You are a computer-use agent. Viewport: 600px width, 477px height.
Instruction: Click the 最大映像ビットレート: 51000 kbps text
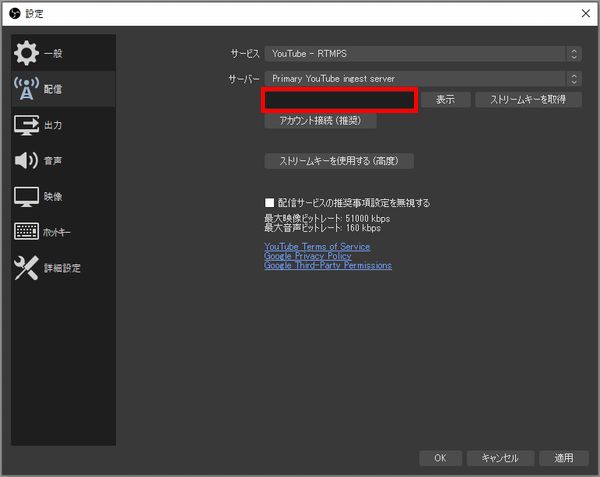(x=327, y=218)
